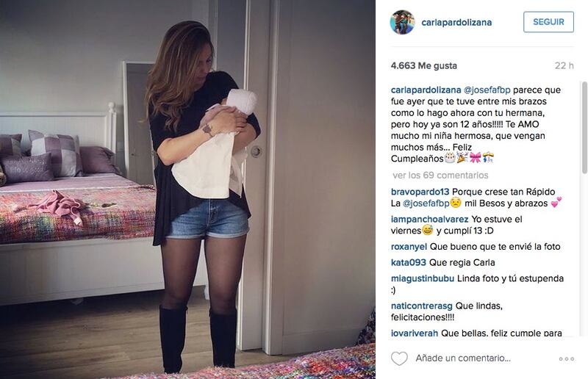Click the heart like icon
The width and height of the screenshot is (588, 379).
[399, 358]
